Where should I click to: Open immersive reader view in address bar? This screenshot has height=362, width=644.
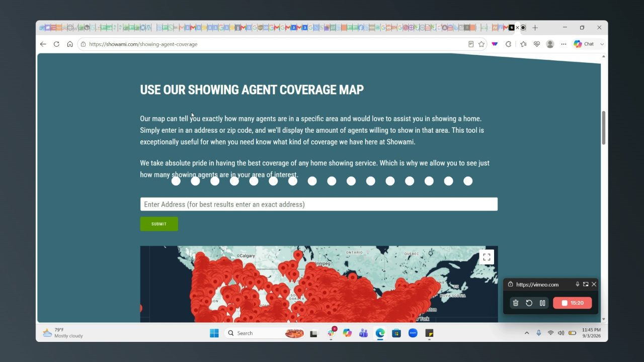tap(471, 44)
